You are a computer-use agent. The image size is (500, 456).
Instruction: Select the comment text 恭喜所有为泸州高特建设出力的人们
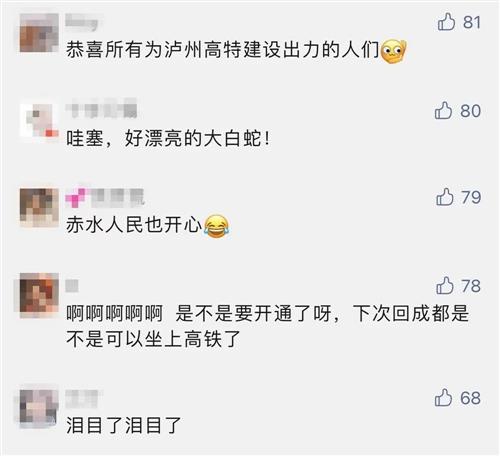[x=223, y=50]
